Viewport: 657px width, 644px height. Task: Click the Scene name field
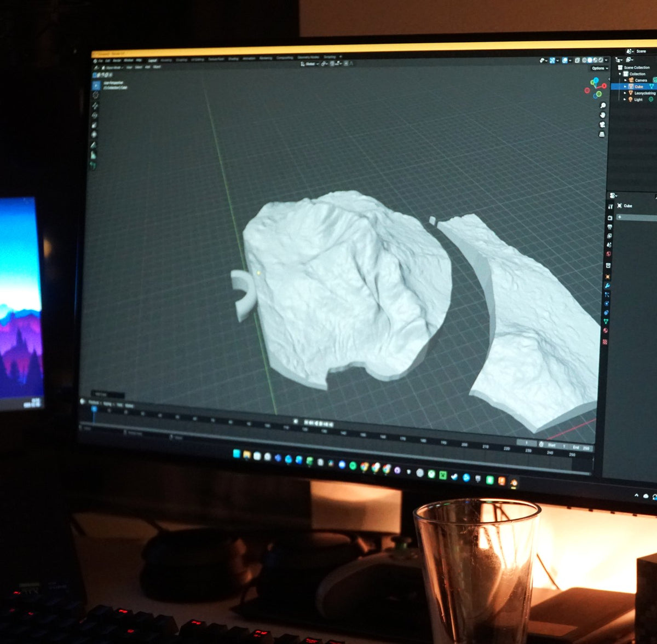[641, 51]
